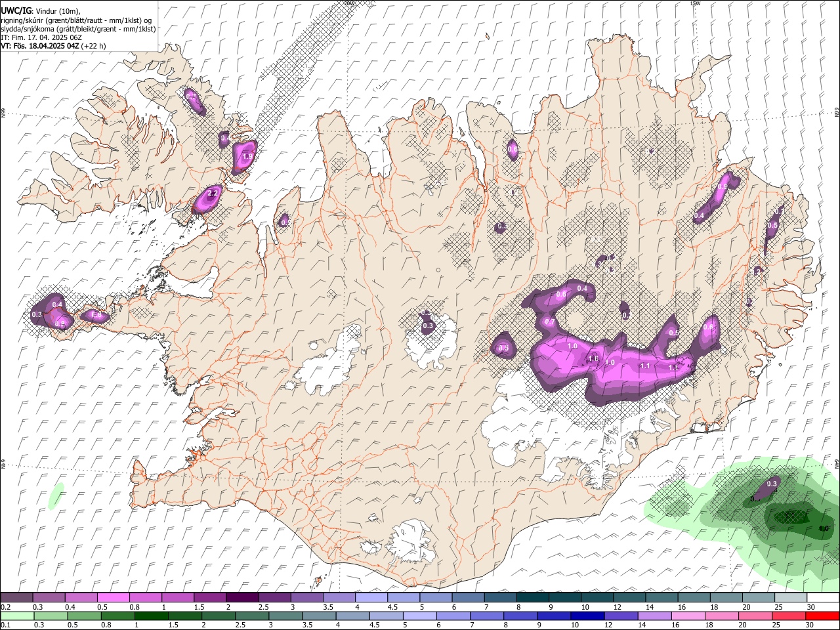
Task: Click rain legend swatch between 4 and 4.5
Action: (x=353, y=616)
